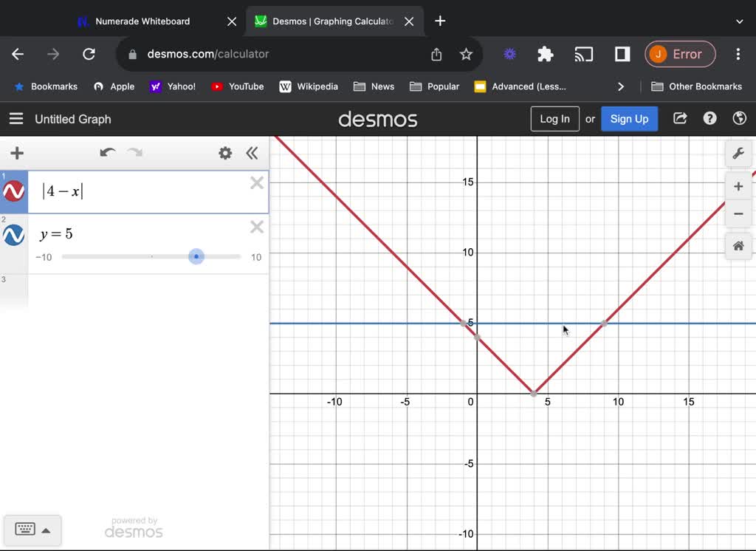
Task: Zoom out using the minus icon
Action: click(x=738, y=214)
